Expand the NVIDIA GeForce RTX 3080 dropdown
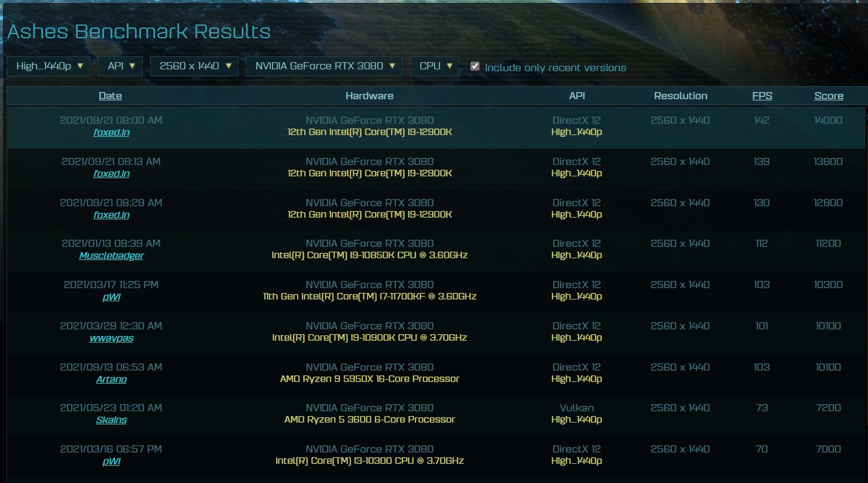 [x=324, y=66]
